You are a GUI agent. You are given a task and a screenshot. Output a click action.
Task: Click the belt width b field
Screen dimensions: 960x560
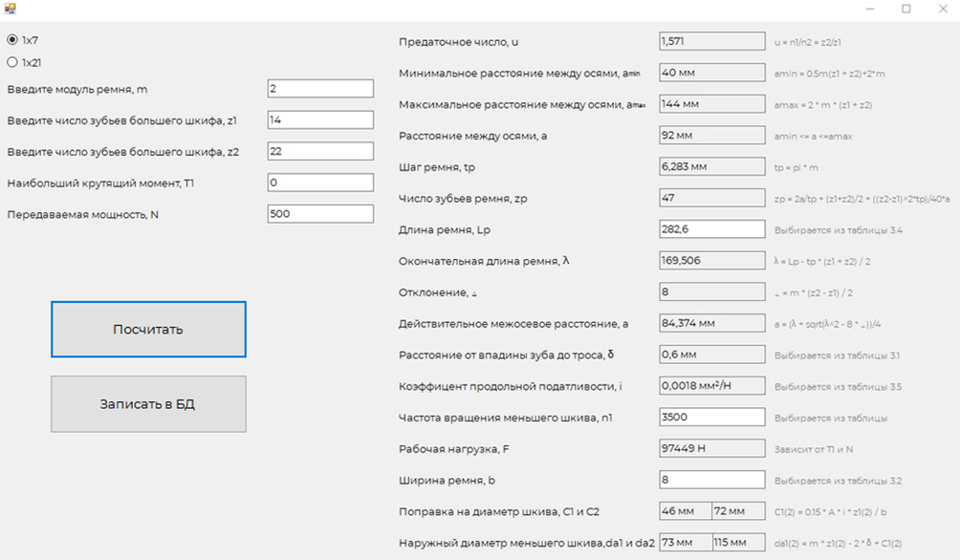coord(712,479)
